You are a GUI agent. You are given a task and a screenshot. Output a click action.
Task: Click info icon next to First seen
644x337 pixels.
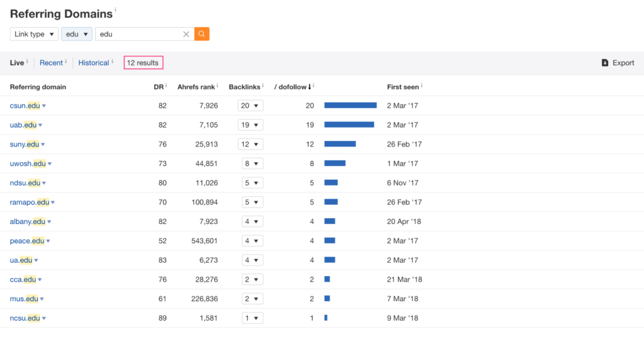(x=422, y=86)
